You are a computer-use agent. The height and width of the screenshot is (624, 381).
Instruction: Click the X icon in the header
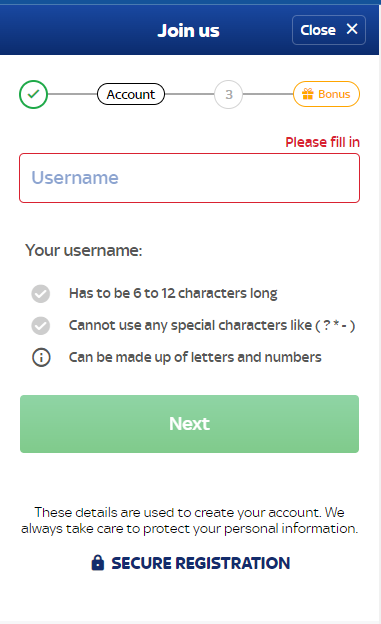(352, 29)
